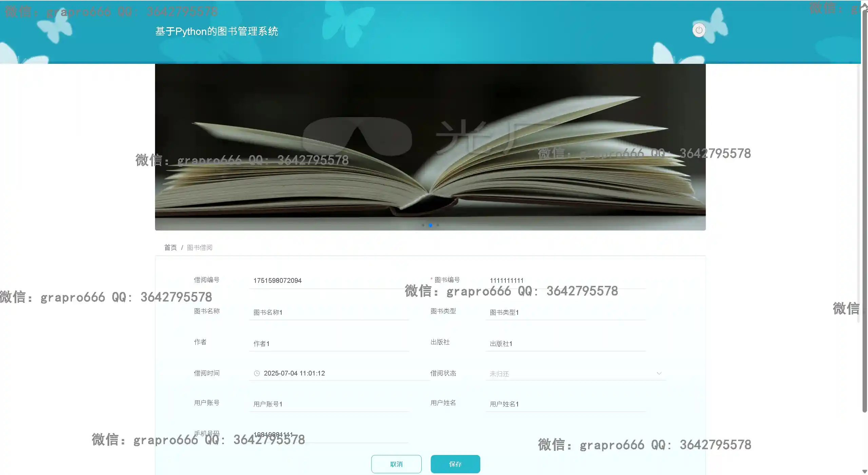
Task: Focus the 图书类型 input field
Action: pos(565,312)
